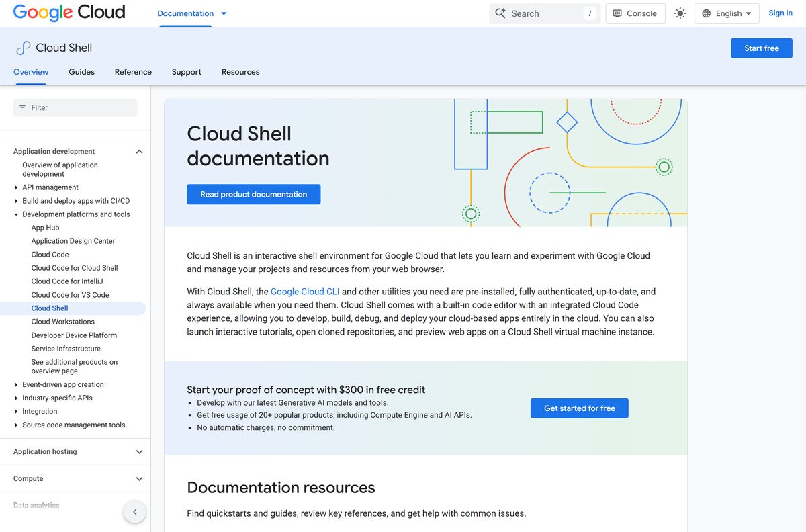The height and width of the screenshot is (532, 806).
Task: Click the Data analytics section label
Action: (x=36, y=505)
